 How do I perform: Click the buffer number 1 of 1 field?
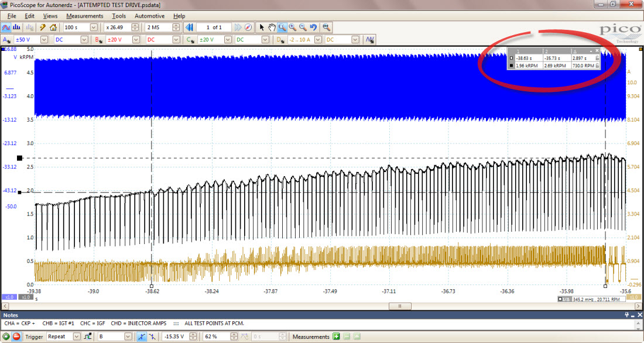coord(214,28)
